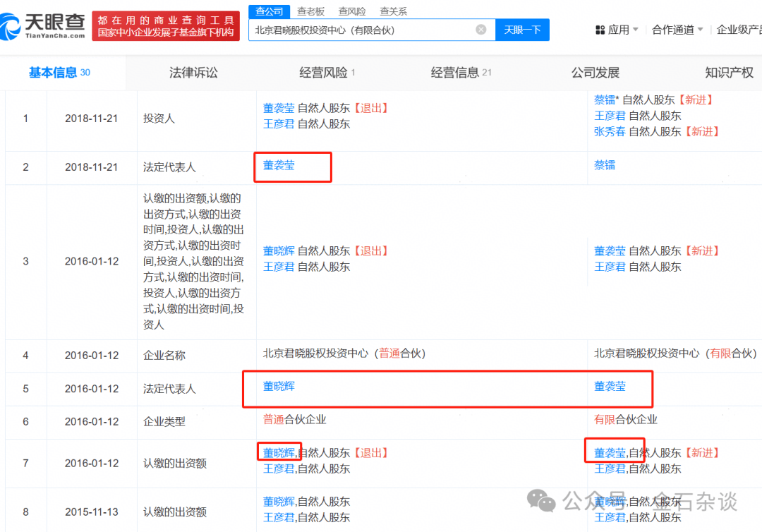Viewport: 762px width, 532px height.
Task: Clear the search box using the × icon
Action: [x=481, y=29]
